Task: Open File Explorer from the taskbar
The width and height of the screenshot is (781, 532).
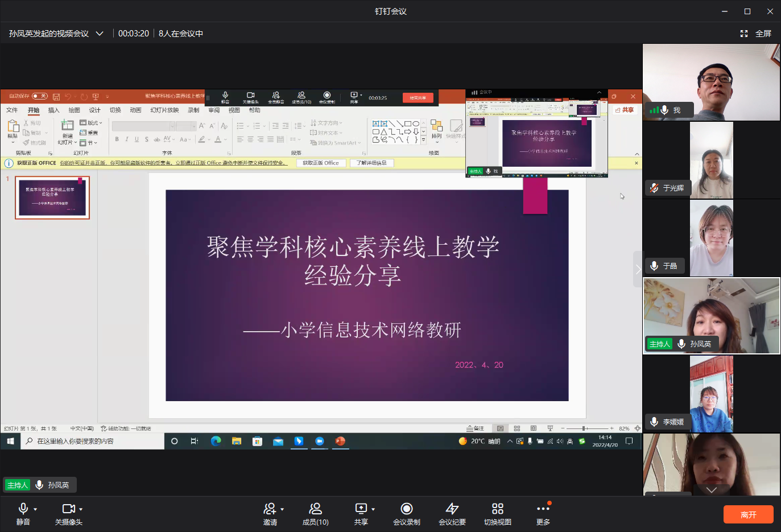Action: click(x=237, y=441)
